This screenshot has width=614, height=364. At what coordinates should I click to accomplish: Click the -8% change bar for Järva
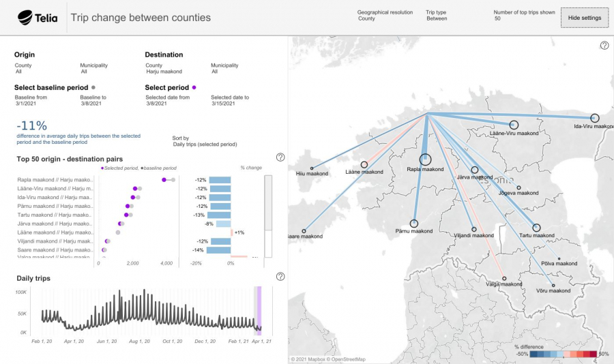point(223,224)
